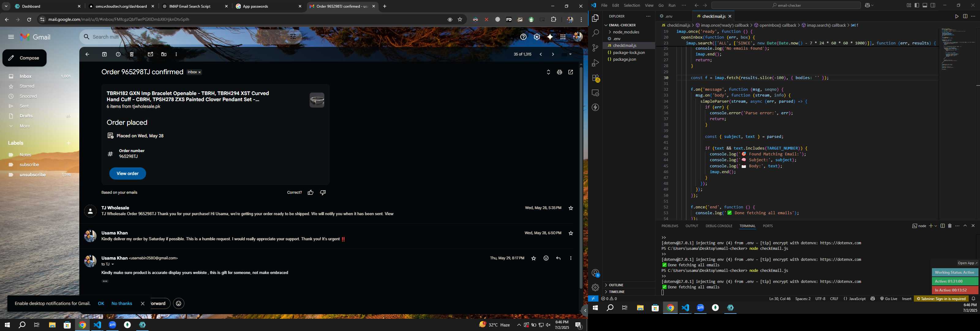Viewport: 980px width, 331px height.
Task: Click OK on desktop notifications prompt
Action: [101, 304]
